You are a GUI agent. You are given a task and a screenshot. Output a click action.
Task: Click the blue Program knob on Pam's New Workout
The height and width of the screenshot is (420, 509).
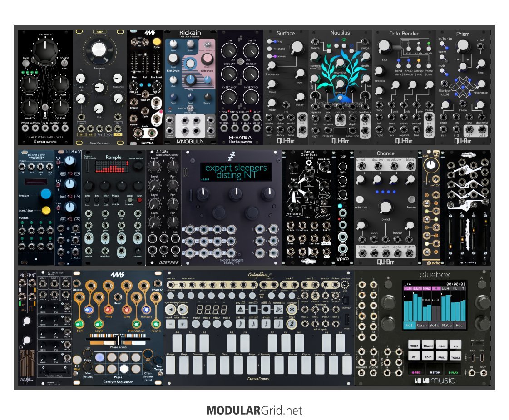pos(46,194)
